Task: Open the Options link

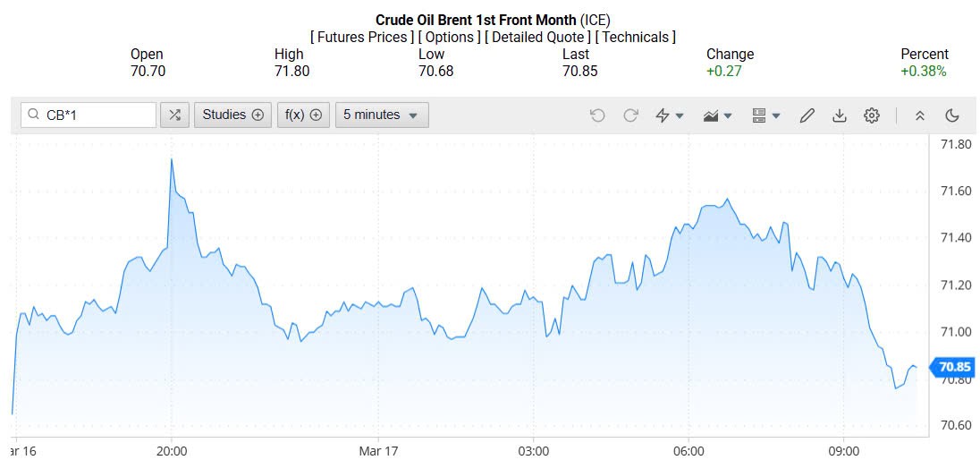Action: pos(447,37)
